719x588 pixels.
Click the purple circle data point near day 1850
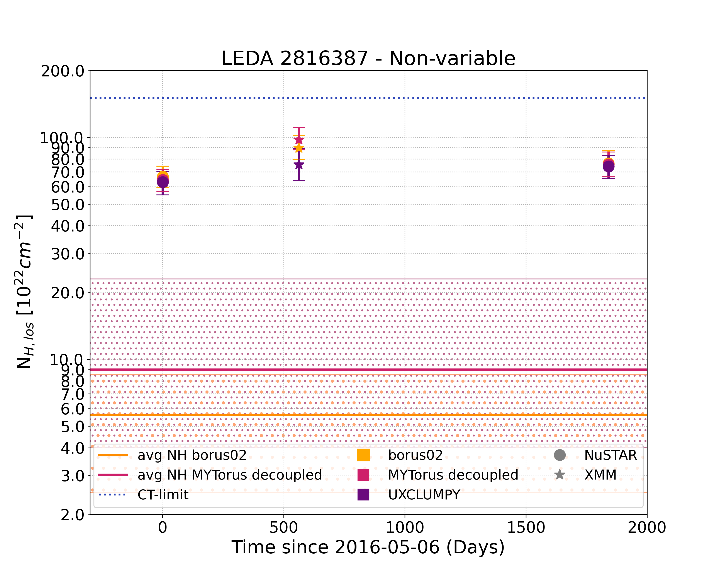click(x=609, y=167)
